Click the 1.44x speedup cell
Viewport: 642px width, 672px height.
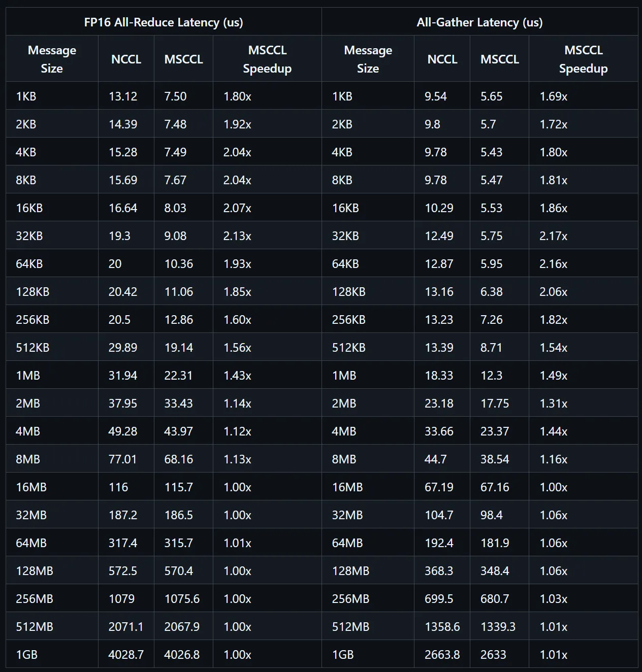(553, 431)
